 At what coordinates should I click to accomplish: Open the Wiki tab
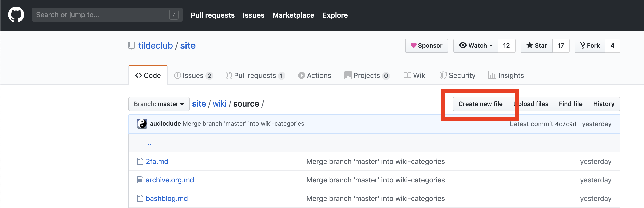point(415,75)
